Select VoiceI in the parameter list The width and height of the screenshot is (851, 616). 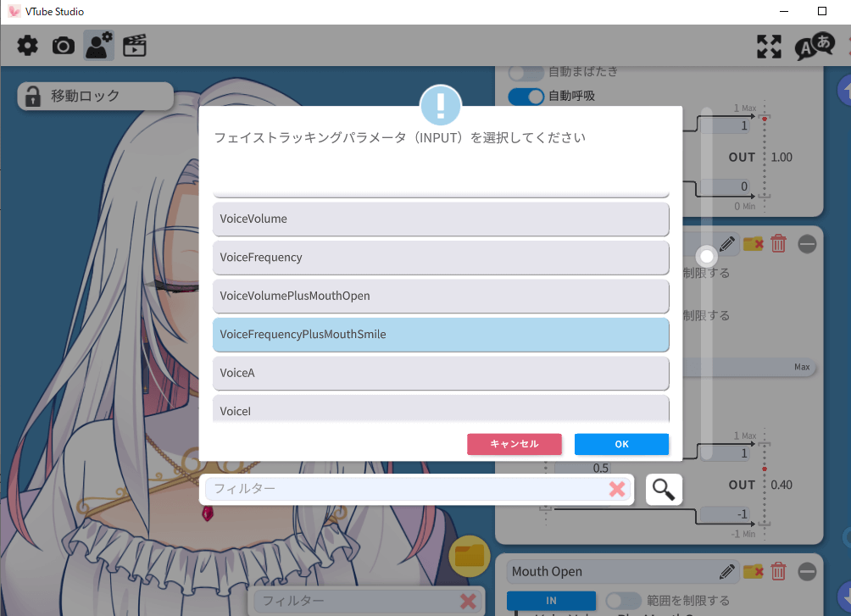[441, 408]
